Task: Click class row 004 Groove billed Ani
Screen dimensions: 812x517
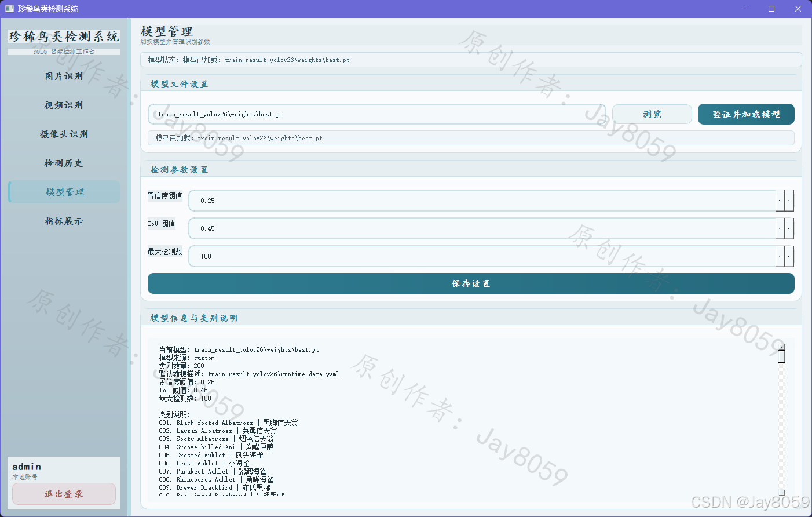Action: pyautogui.click(x=216, y=447)
